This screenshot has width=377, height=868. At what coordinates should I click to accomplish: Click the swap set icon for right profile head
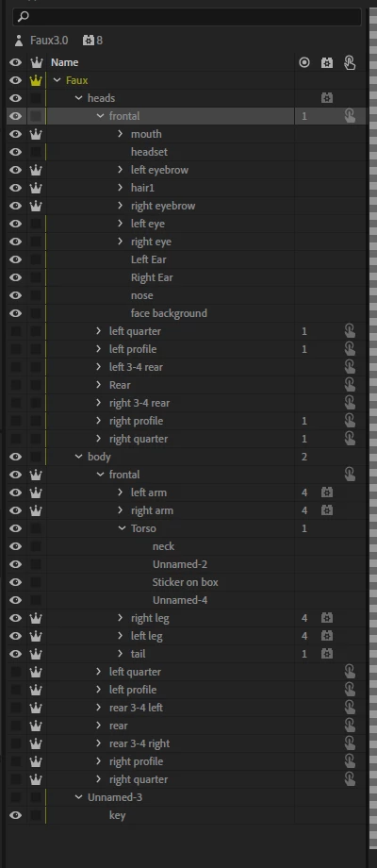350,421
